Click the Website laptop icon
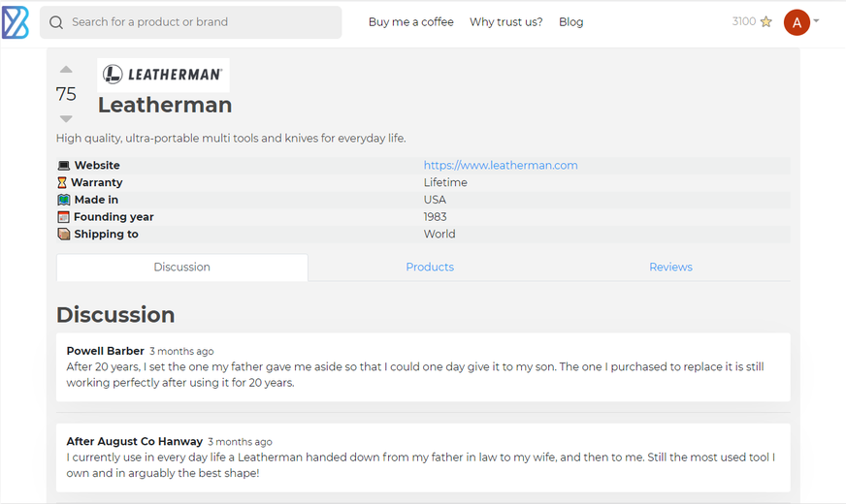846x504 pixels. coord(64,166)
